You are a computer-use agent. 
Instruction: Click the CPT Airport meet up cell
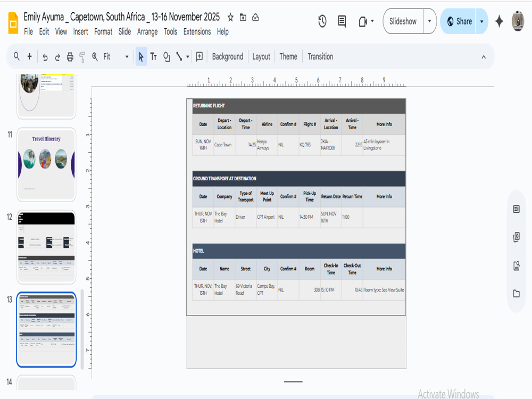[x=267, y=217]
